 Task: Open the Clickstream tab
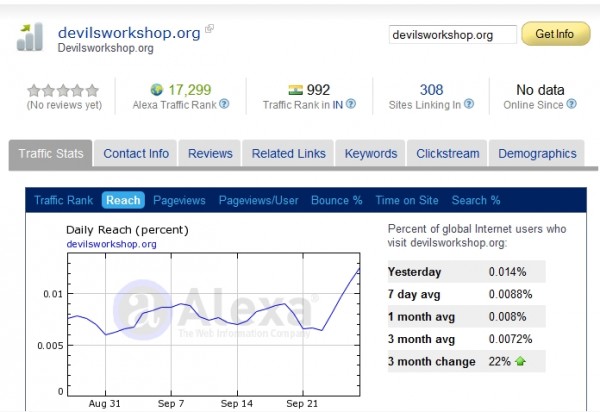pyautogui.click(x=448, y=154)
